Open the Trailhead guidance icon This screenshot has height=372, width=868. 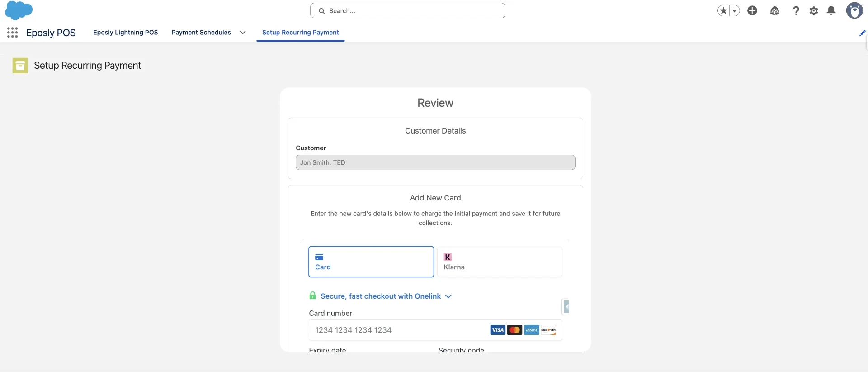click(x=775, y=10)
